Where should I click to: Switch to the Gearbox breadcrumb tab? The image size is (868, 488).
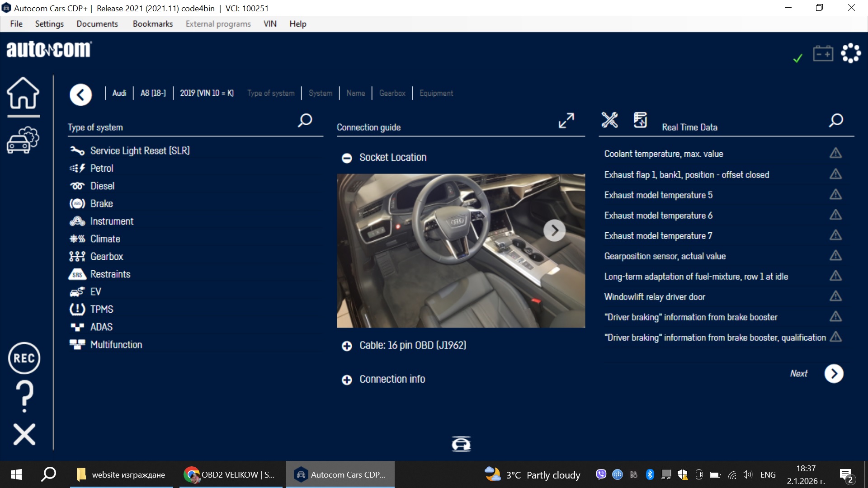coord(392,93)
